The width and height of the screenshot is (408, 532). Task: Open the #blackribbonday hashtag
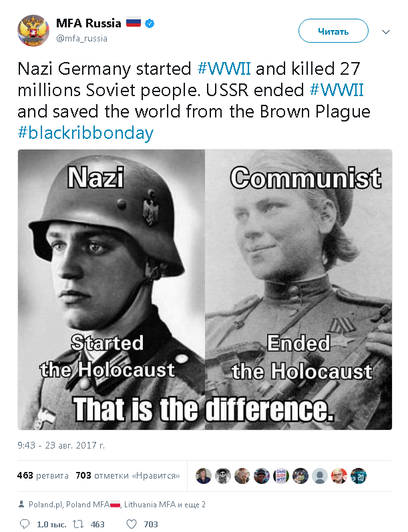(x=85, y=132)
